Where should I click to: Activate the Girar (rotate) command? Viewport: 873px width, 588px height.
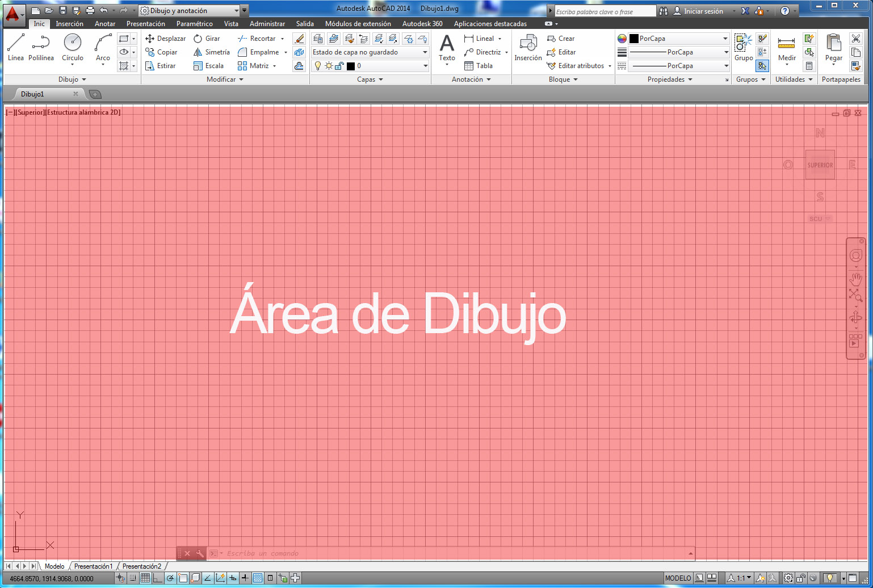207,39
